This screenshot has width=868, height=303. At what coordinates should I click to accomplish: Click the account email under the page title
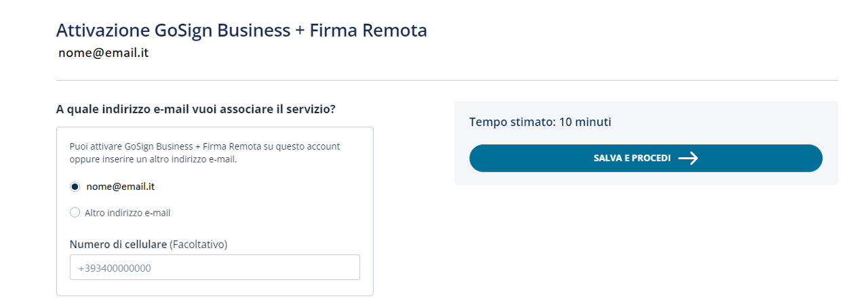click(x=103, y=52)
